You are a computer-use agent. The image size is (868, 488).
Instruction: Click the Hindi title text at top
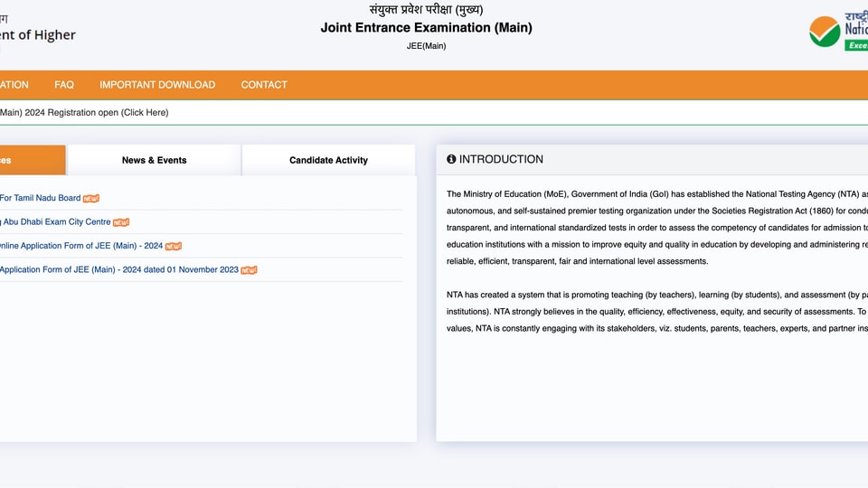click(426, 9)
